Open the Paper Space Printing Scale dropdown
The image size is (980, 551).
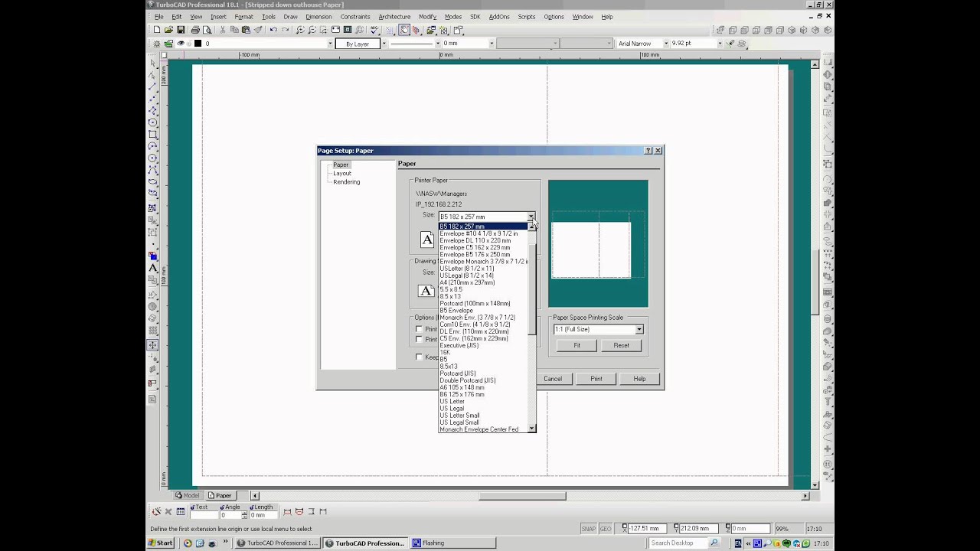(x=639, y=329)
